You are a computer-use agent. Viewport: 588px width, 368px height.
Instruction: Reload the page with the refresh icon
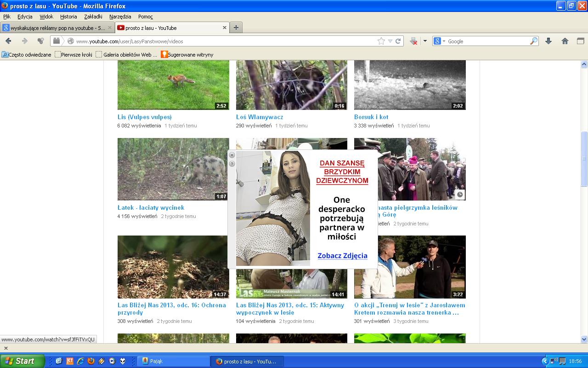click(398, 41)
